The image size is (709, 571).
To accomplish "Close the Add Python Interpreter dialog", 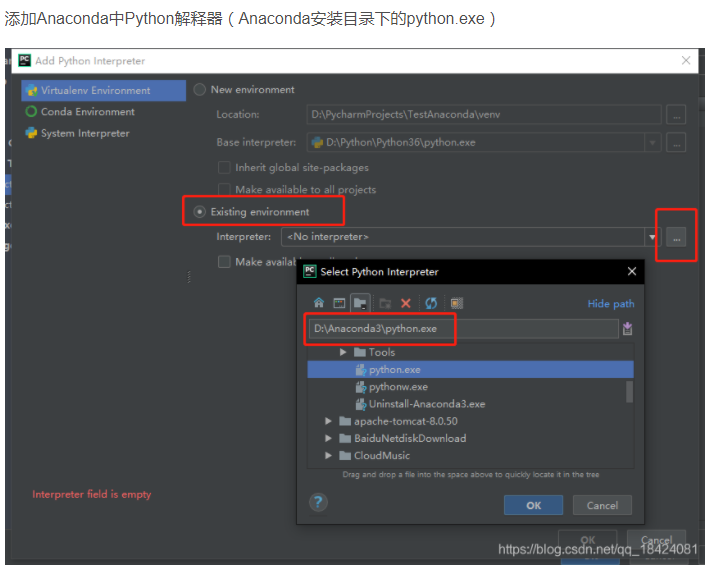I will 686,61.
